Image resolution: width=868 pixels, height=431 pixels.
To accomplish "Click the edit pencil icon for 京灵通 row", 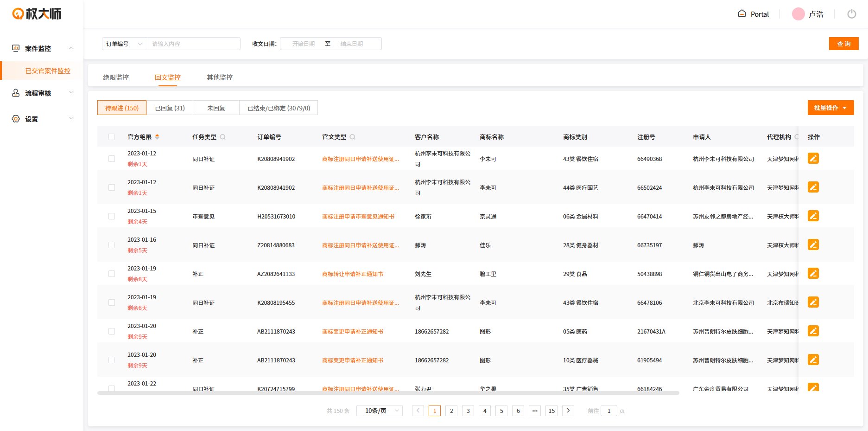I will [813, 216].
